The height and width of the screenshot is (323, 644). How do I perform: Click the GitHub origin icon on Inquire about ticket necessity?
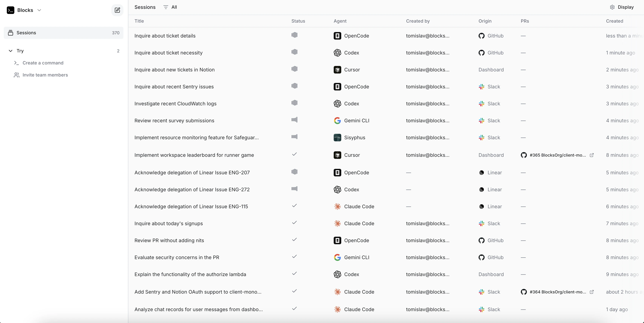[482, 53]
